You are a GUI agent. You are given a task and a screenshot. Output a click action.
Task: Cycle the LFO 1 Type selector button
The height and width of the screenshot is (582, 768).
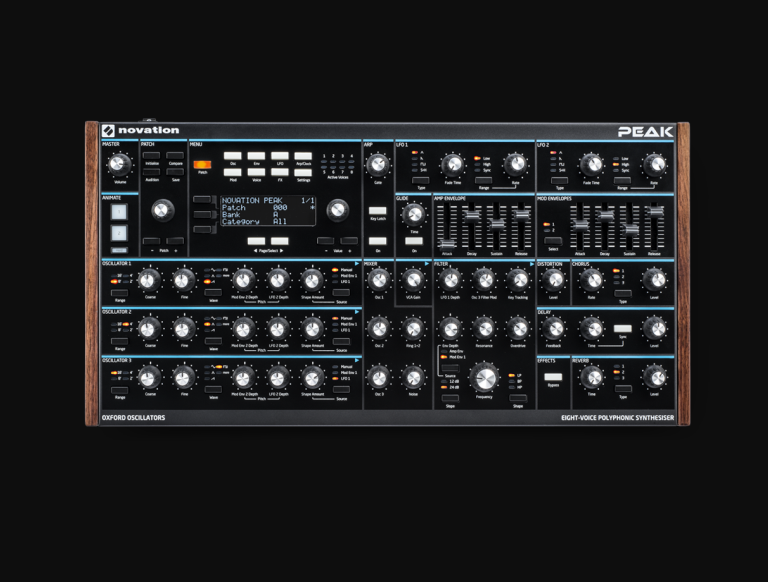421,180
